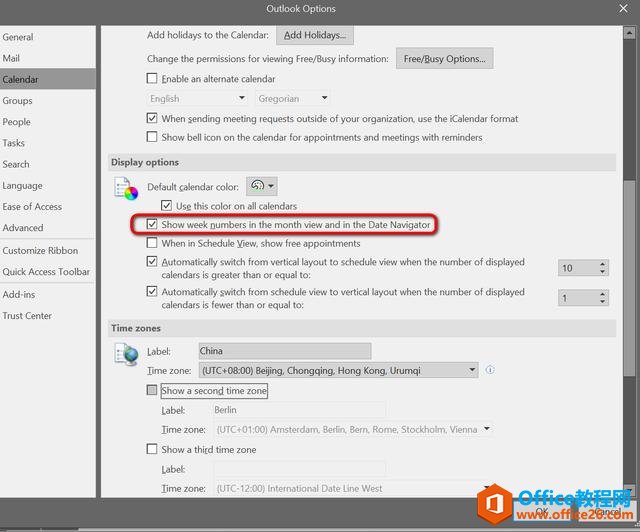The image size is (640, 532).
Task: Toggle auto switch schedule view to vertical layout
Action: coord(152,291)
